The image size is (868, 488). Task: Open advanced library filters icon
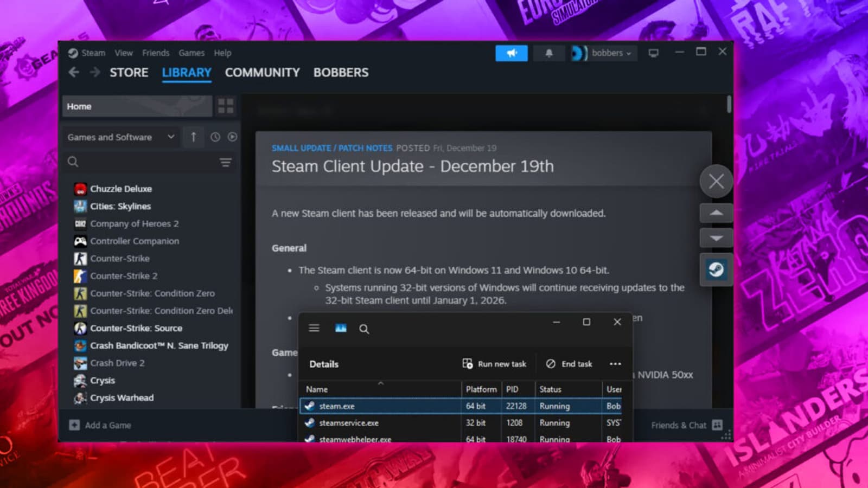(x=225, y=162)
